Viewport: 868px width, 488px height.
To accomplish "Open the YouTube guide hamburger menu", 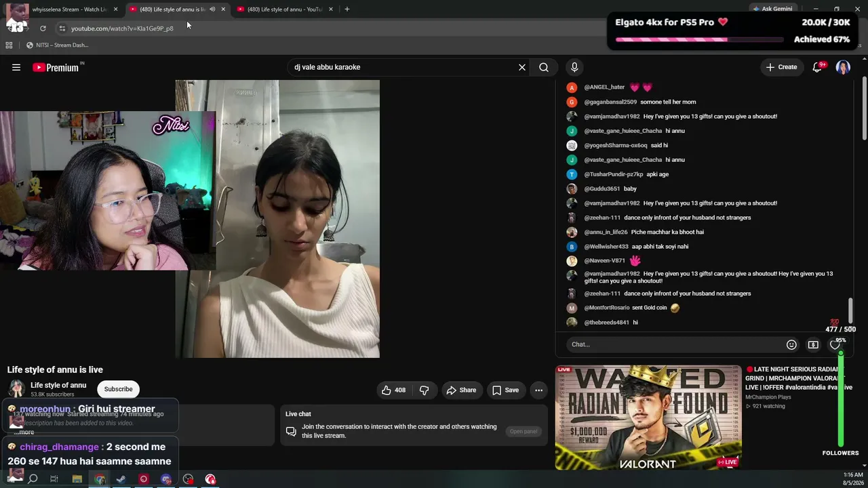I will [x=16, y=67].
